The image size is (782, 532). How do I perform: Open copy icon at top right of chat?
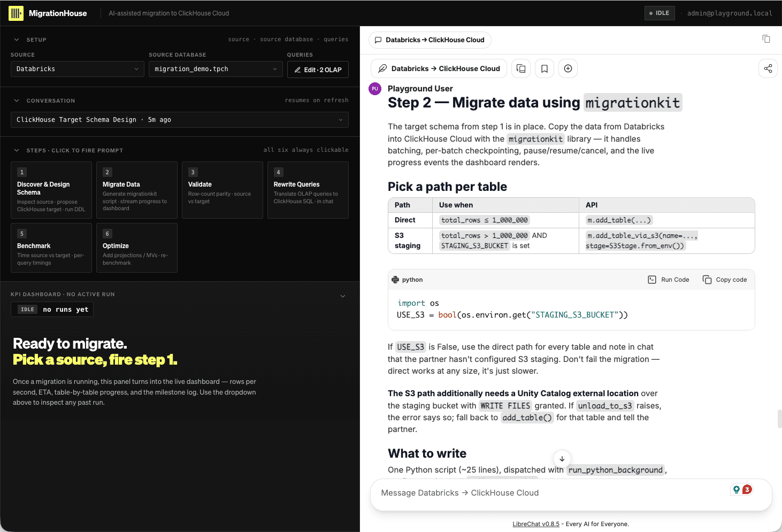click(x=766, y=38)
